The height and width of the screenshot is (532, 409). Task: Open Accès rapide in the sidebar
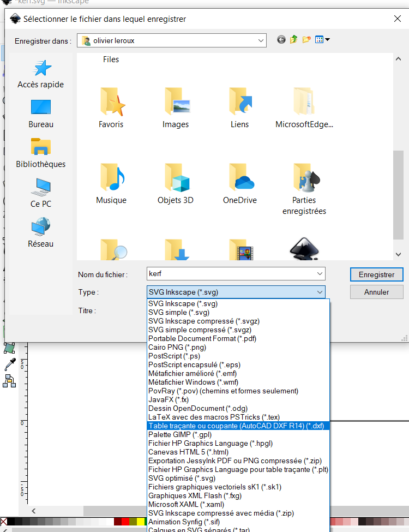point(41,74)
